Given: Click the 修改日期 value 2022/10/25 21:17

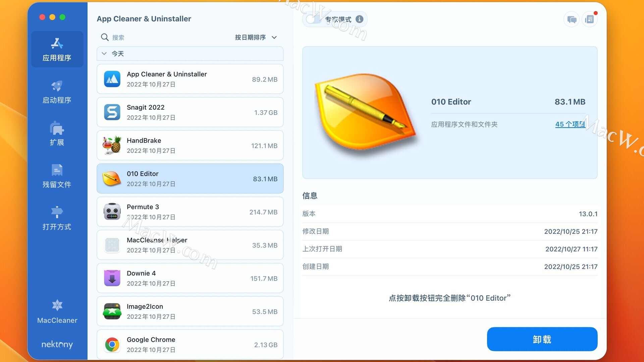Looking at the screenshot, I should tap(571, 232).
